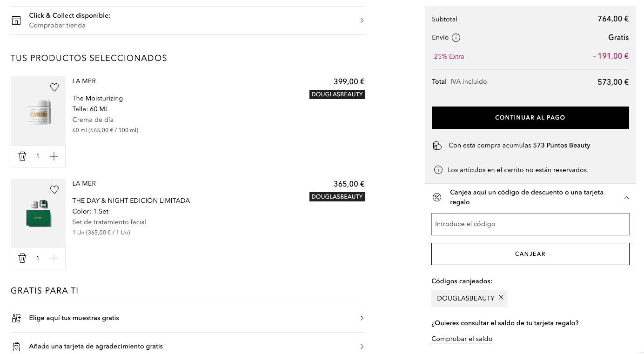This screenshot has height=354, width=644.
Task: Open Comprobar el saldo link
Action: coord(462,339)
